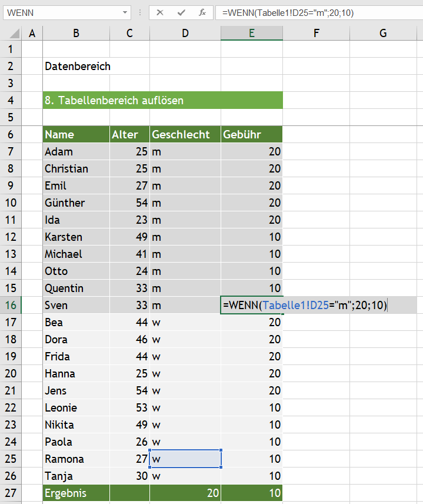Click the green title cell '8. Tabellenbereich auflösen'
Image resolution: width=423 pixels, height=504 pixels.
coord(162,100)
